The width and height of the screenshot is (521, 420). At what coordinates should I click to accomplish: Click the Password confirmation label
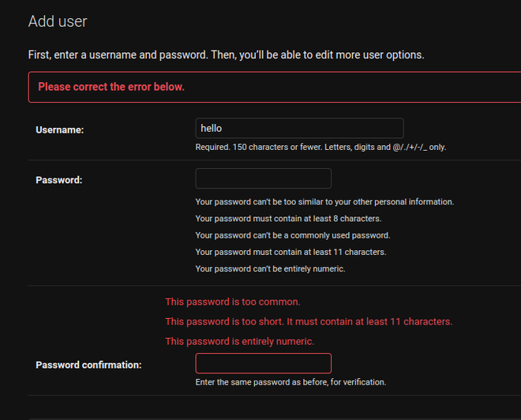pos(88,365)
